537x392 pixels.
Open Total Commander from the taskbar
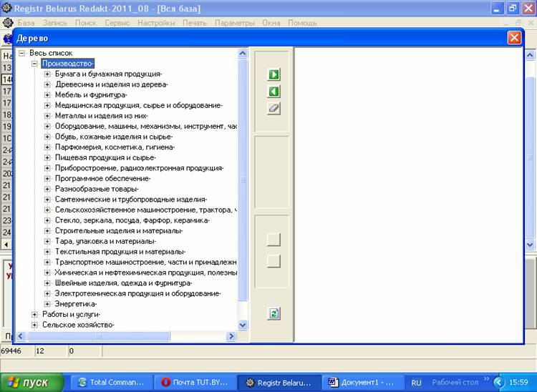pos(115,382)
